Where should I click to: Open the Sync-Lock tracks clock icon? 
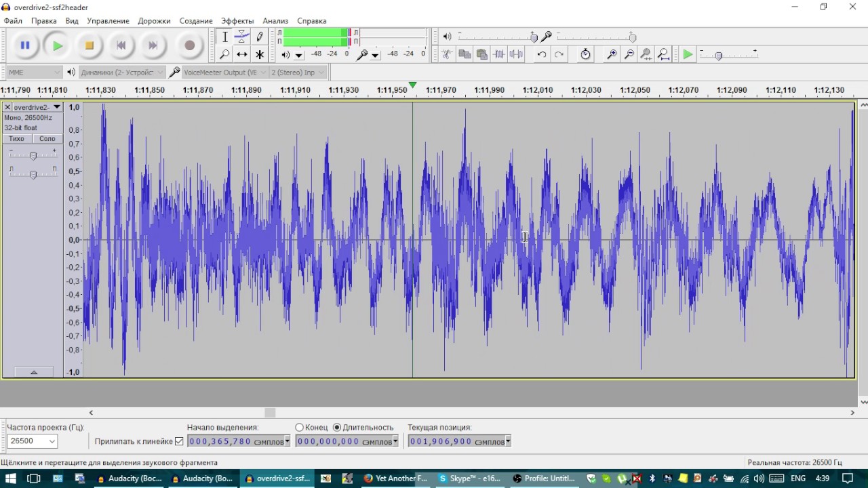(586, 54)
